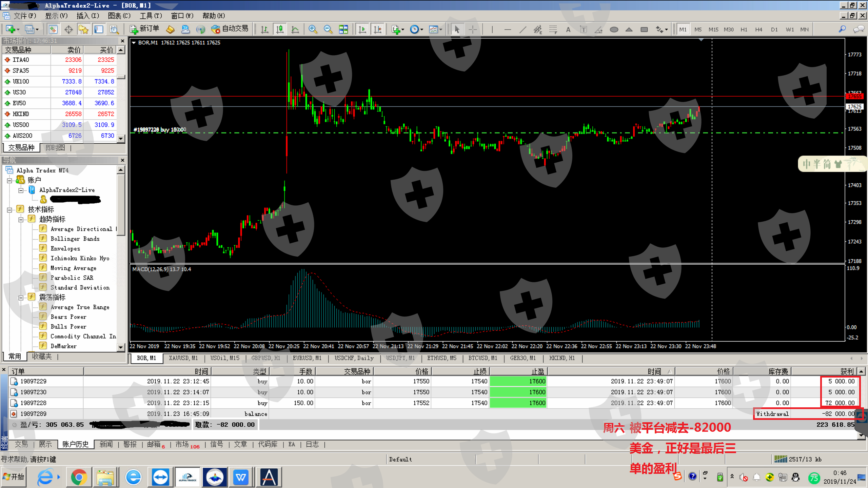Click the New Order (新订单) button
This screenshot has width=868, height=488.
[144, 29]
